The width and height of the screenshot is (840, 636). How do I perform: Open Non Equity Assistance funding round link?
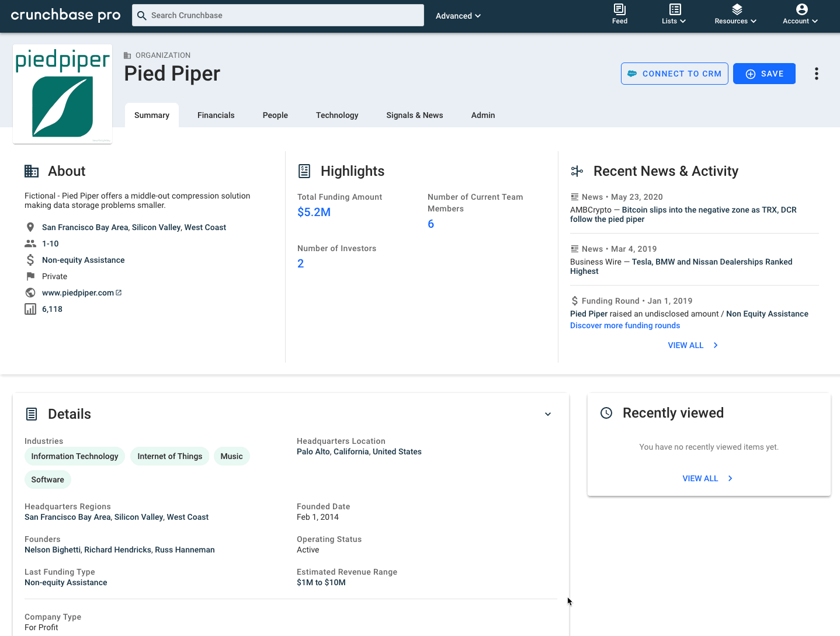point(767,314)
